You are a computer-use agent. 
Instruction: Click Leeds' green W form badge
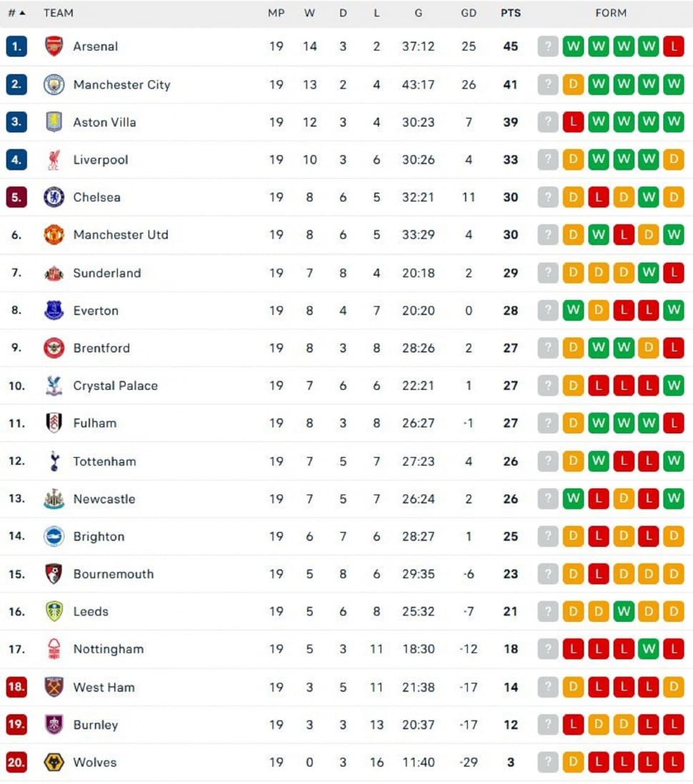point(624,611)
